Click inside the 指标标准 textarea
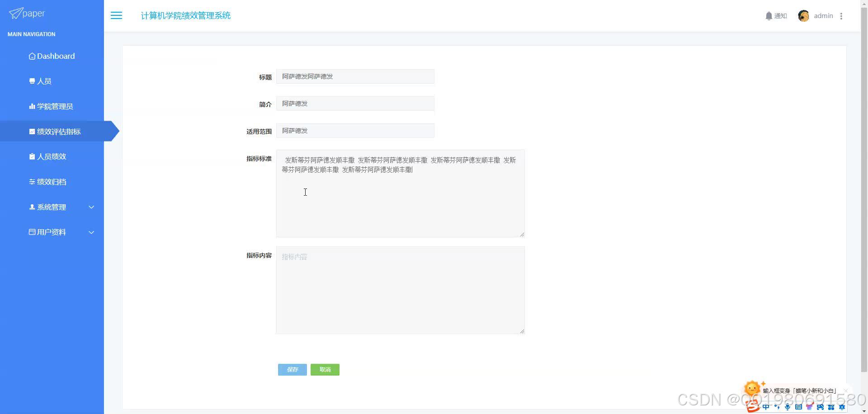868x414 pixels. (x=401, y=193)
